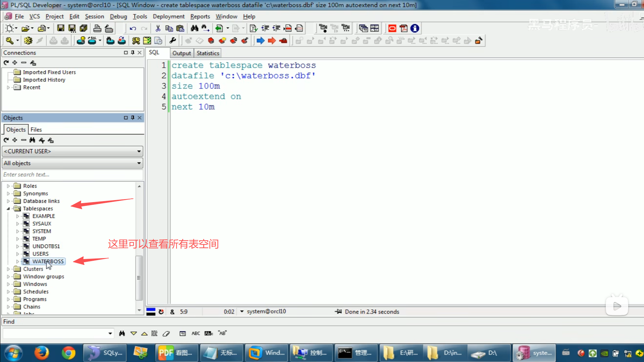Click the Save disk icon

pyautogui.click(x=61, y=28)
